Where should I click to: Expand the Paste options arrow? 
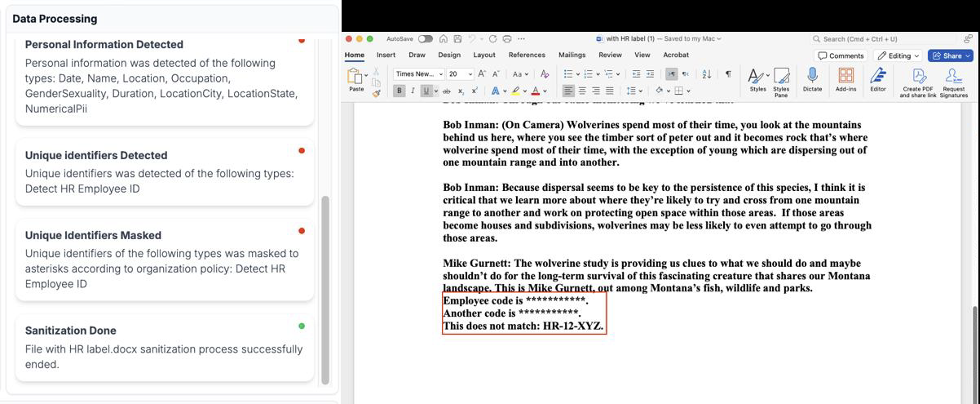[366, 75]
